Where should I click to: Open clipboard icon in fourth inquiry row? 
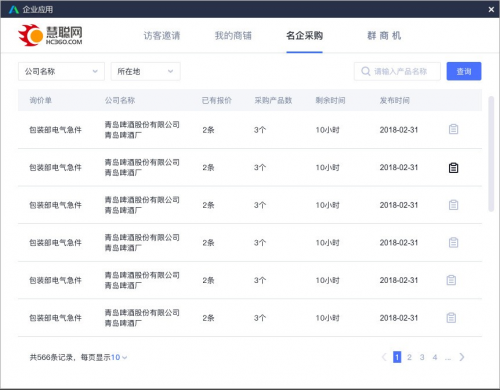(453, 243)
